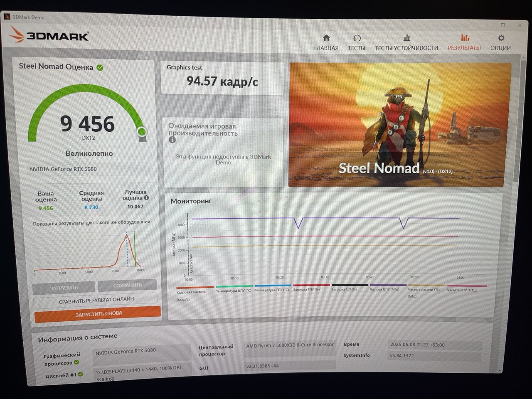The image size is (532, 399).
Task: Click NVIDIA GeForce RTX 5080 under the gauge
Action: pos(63,169)
